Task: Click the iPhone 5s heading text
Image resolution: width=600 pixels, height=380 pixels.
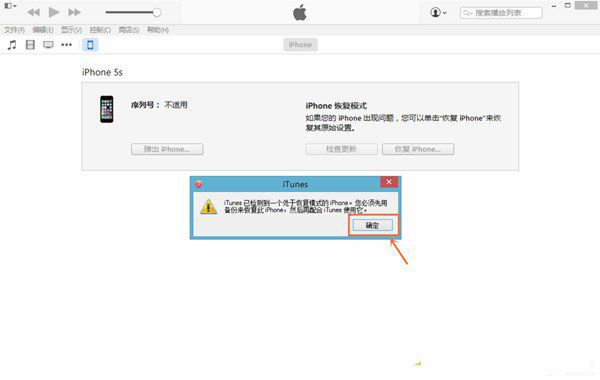Action: (x=102, y=72)
